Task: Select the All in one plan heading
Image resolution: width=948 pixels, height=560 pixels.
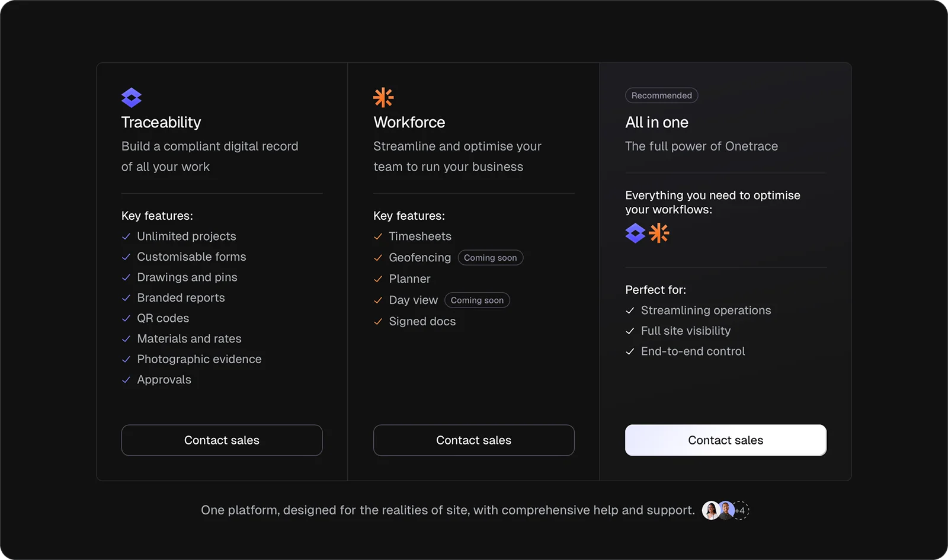Action: tap(656, 123)
